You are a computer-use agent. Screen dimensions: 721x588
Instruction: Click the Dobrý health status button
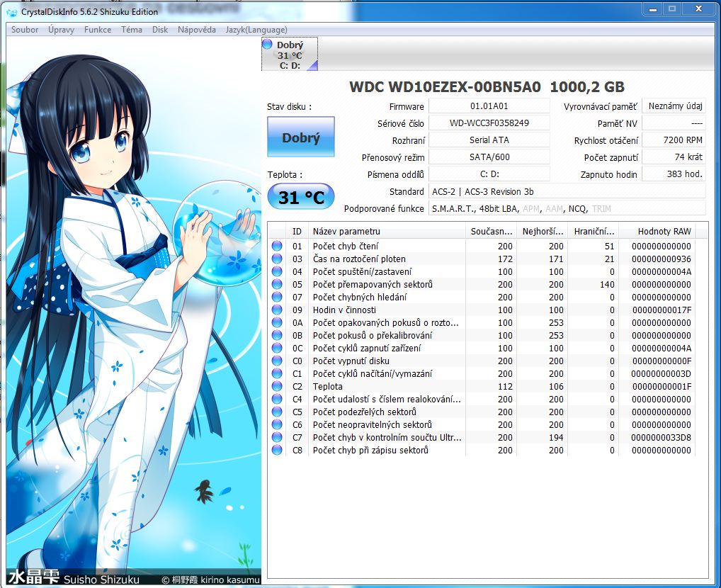coord(301,137)
